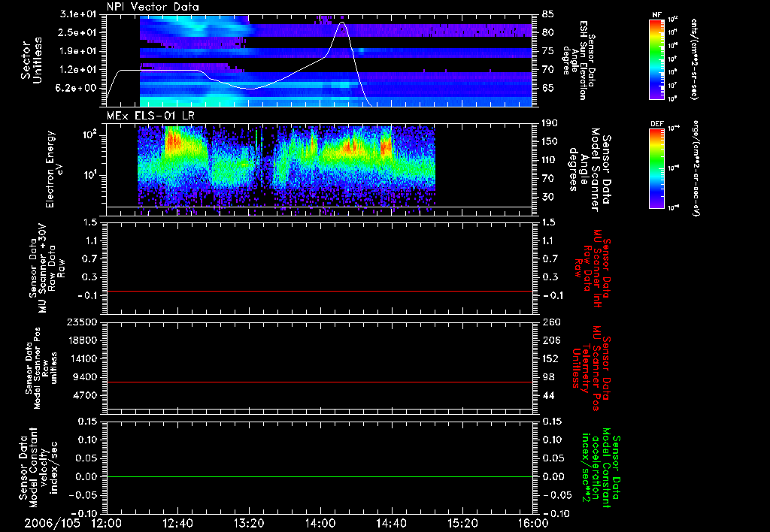Click the peak of the white elevation curve
Viewport: 770px width, 532px height.
(342, 23)
